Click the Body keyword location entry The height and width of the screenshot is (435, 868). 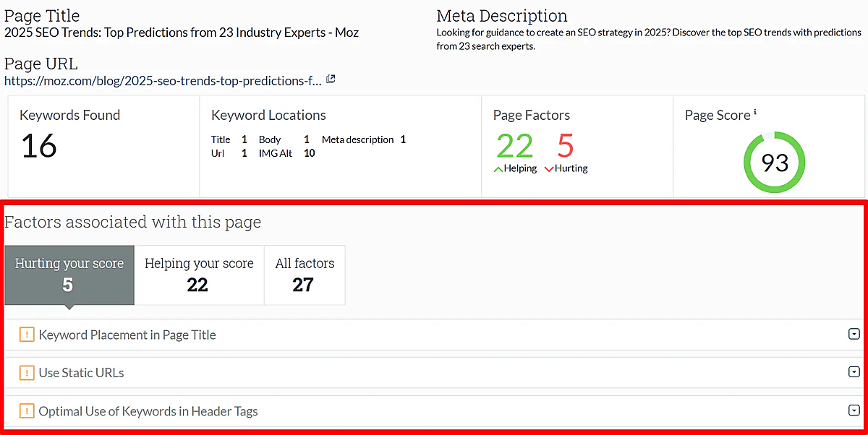click(284, 139)
